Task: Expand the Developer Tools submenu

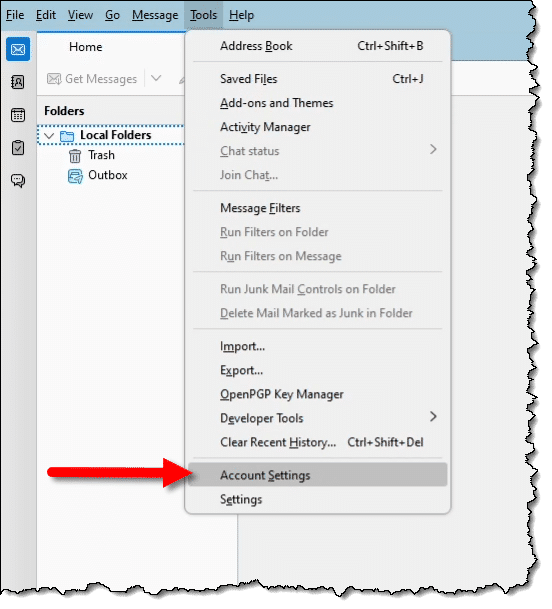Action: [x=433, y=417]
